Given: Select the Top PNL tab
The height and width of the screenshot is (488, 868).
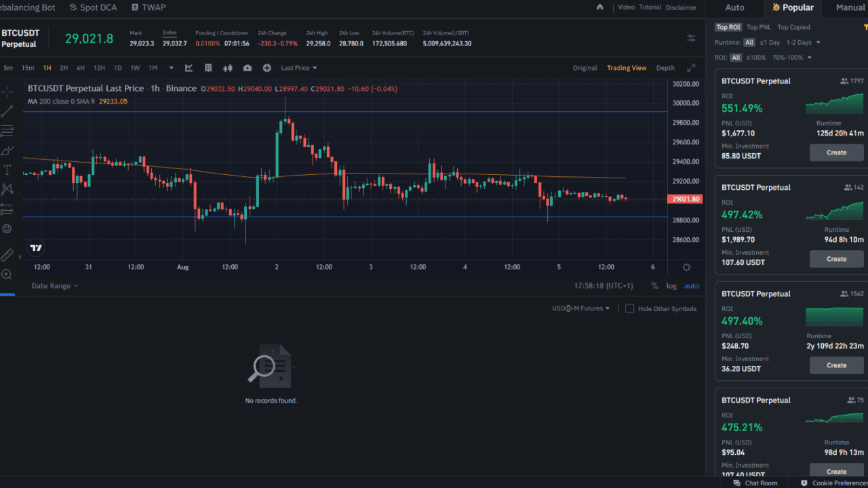Looking at the screenshot, I should click(759, 26).
